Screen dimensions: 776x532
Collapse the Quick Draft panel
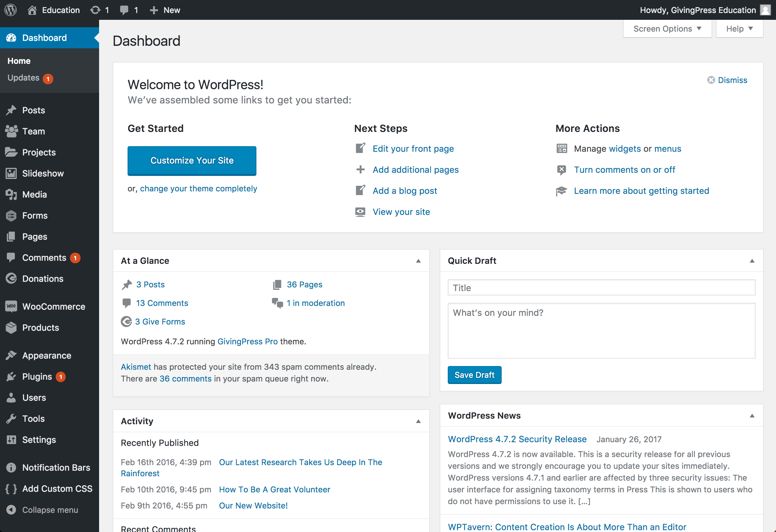[x=752, y=261]
